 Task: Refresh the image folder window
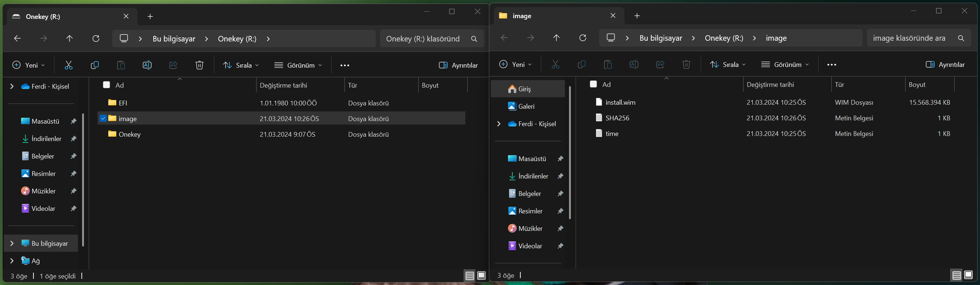pyautogui.click(x=583, y=38)
